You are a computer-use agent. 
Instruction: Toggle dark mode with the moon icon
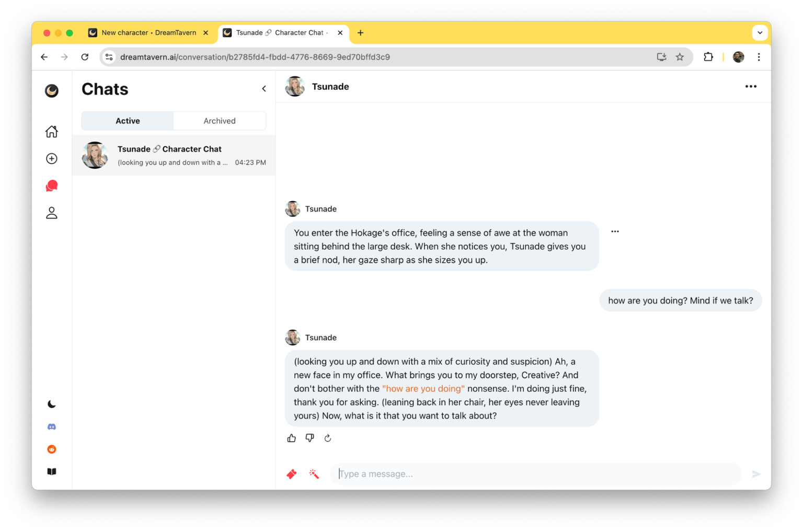point(52,404)
